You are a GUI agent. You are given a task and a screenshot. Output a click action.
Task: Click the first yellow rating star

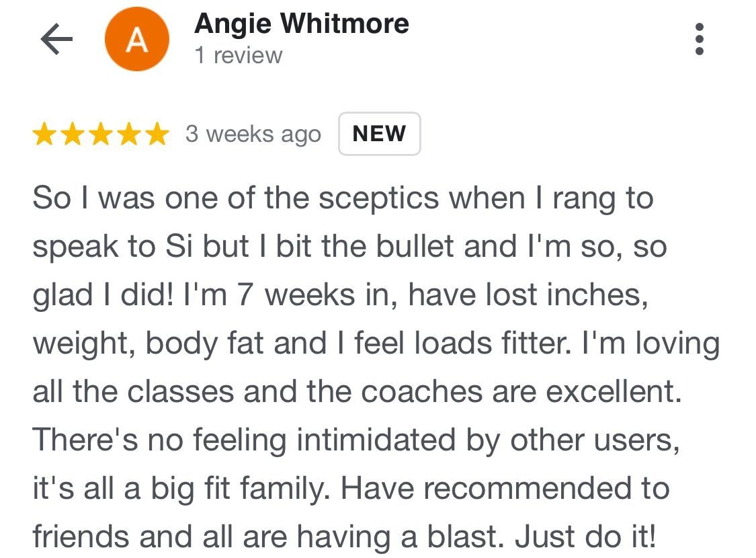click(44, 134)
